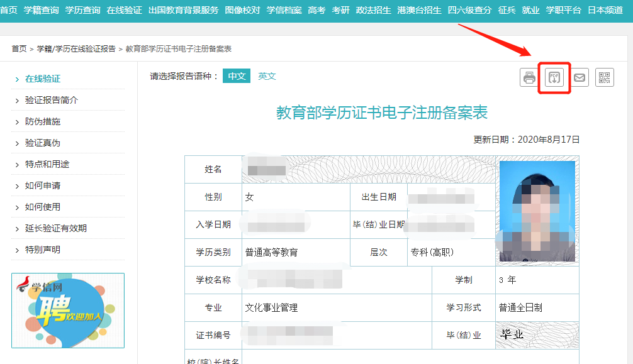Click the student photo in the report

point(537,211)
